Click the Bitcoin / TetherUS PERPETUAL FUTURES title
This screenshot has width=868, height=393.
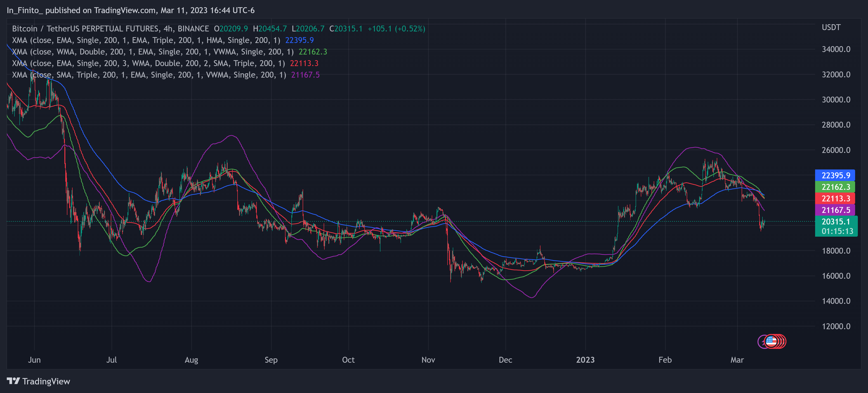(111, 29)
